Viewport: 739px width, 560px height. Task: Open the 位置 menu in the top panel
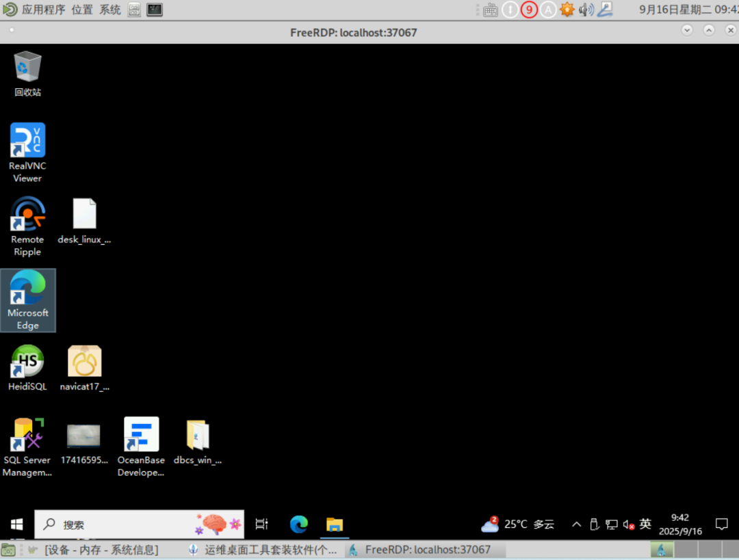pos(82,10)
